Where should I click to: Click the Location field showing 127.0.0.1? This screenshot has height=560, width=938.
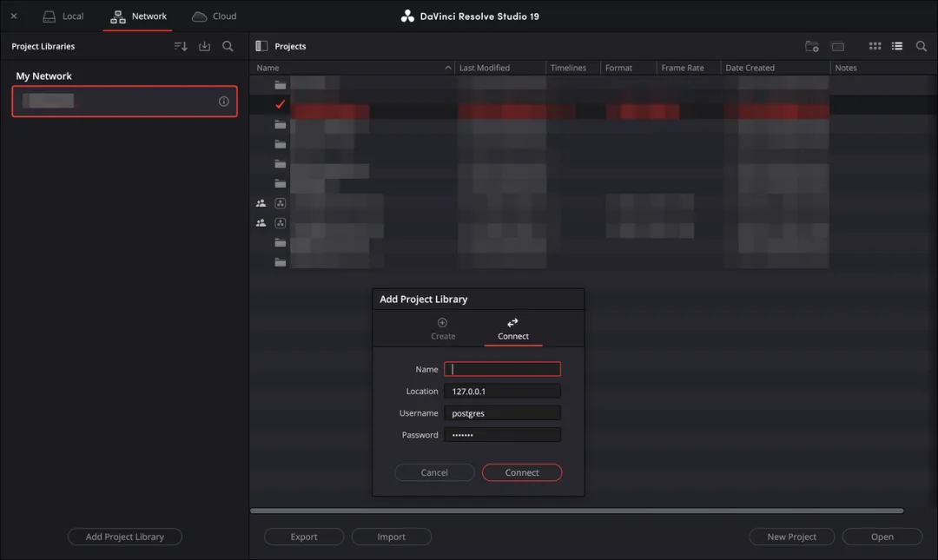(503, 392)
